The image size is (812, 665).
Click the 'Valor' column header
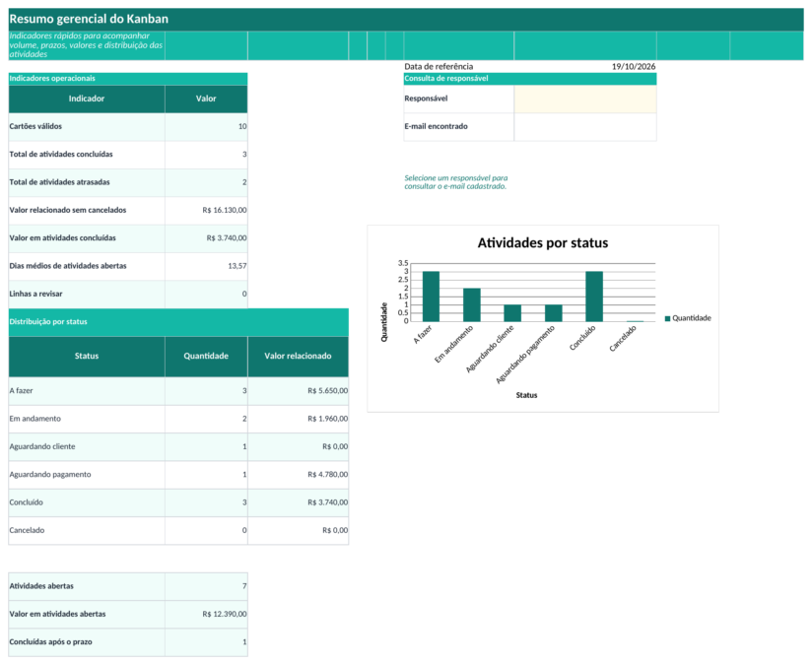click(206, 99)
